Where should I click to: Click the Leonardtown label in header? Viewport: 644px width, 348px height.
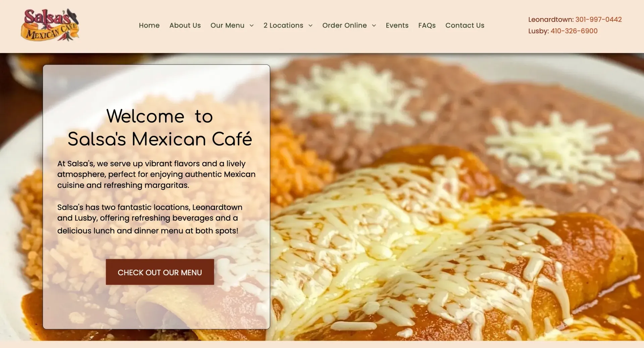coord(551,19)
